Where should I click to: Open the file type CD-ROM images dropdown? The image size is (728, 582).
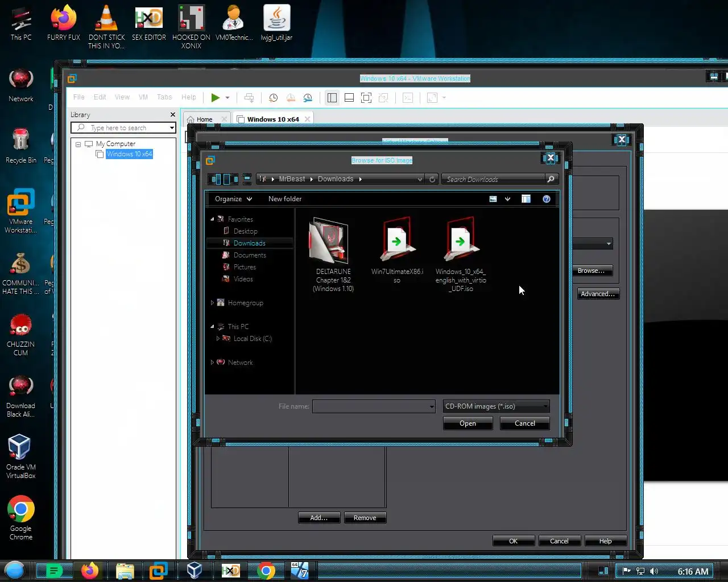point(496,406)
